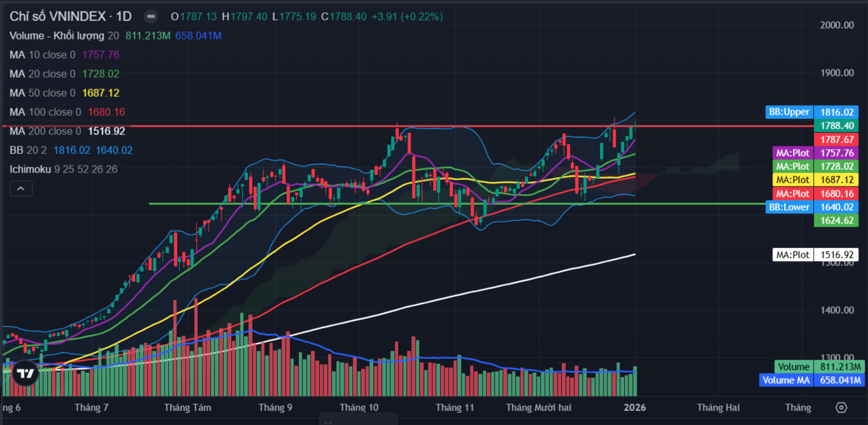Select the MA 200 close indicator legend

click(45, 131)
